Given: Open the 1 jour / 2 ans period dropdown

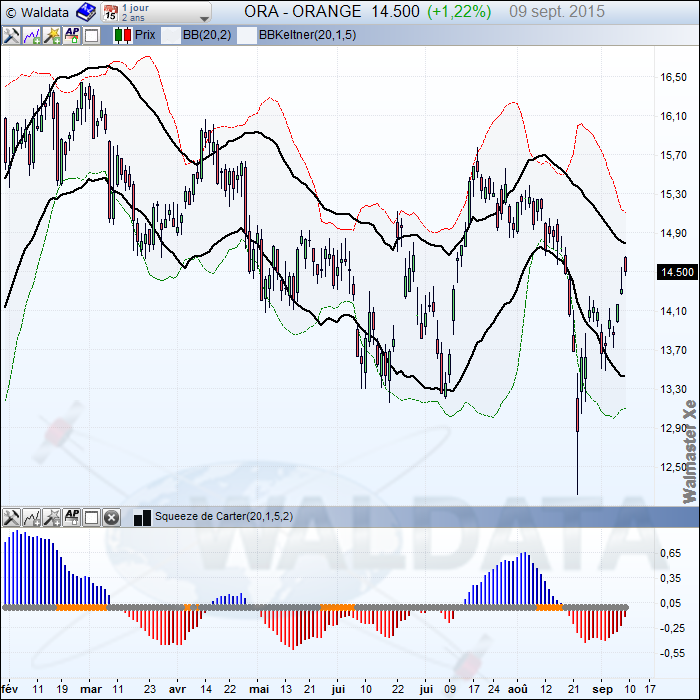Looking at the screenshot, I should point(156,12).
